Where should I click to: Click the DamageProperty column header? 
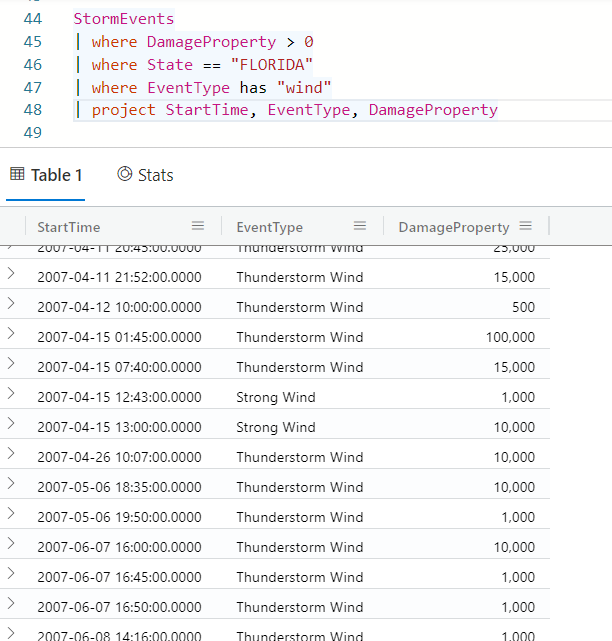pos(454,227)
